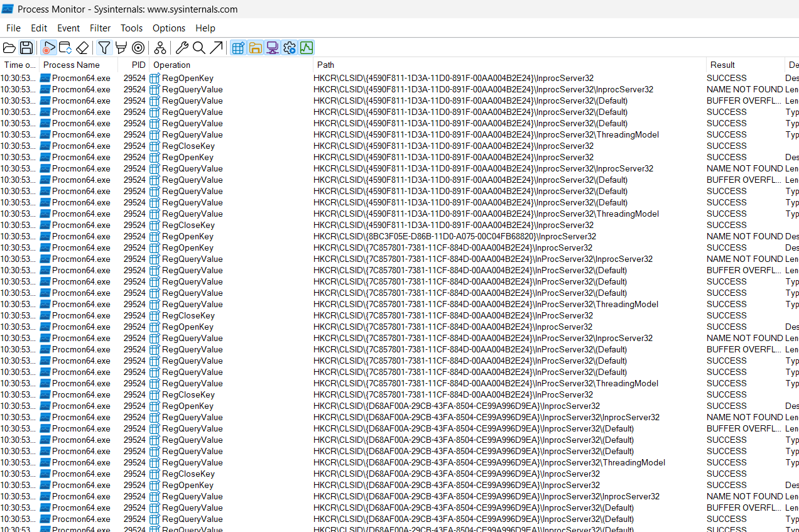The image size is (799, 532).
Task: Sort by the Process Name column header
Action: click(79, 65)
